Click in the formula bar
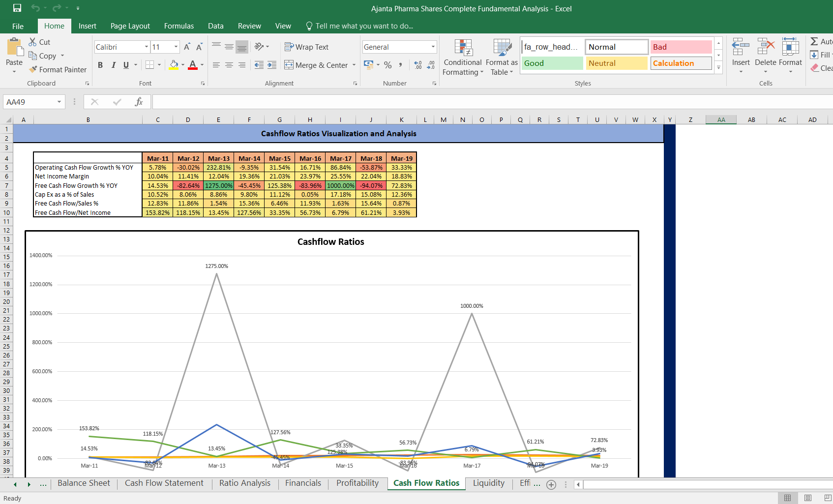Screen dimensions: 833x504 click(492, 102)
